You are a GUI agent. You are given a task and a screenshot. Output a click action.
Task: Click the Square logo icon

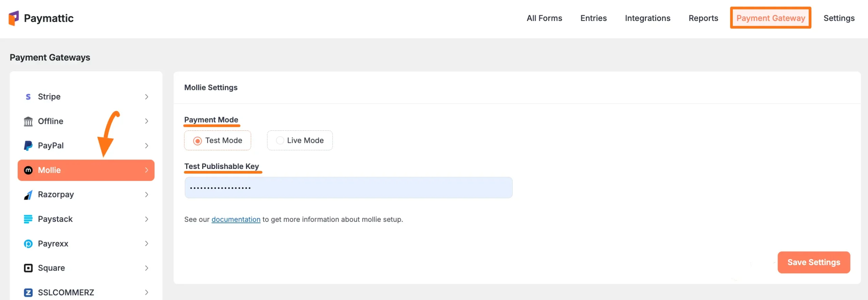coord(28,268)
